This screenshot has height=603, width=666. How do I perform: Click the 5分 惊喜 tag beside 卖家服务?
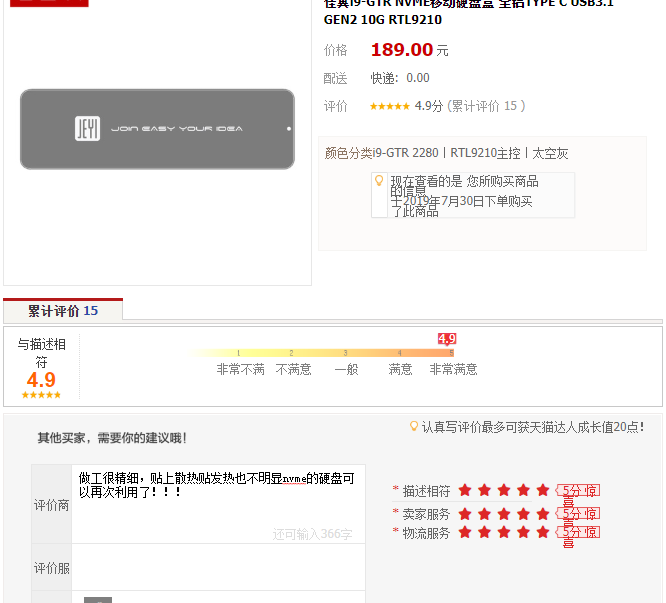[578, 514]
